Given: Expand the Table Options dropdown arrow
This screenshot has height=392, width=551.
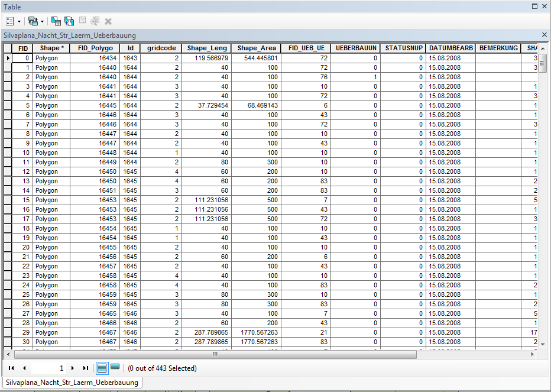Looking at the screenshot, I should pos(20,21).
